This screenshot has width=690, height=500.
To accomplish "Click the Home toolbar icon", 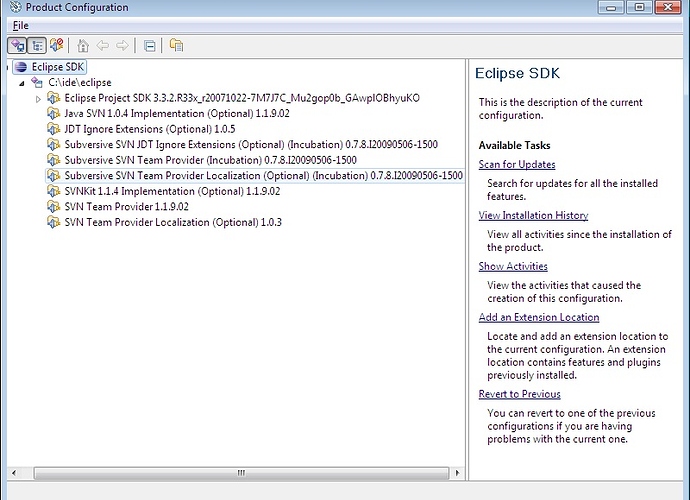I will click(83, 45).
